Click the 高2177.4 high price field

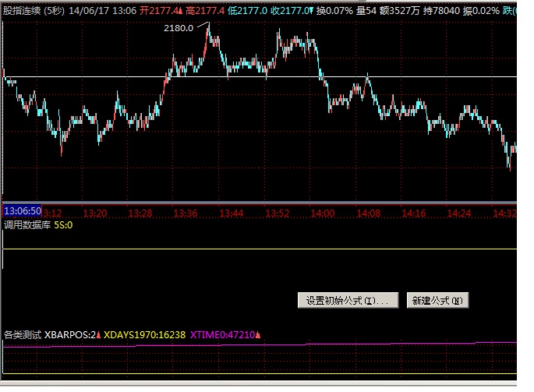tap(204, 11)
